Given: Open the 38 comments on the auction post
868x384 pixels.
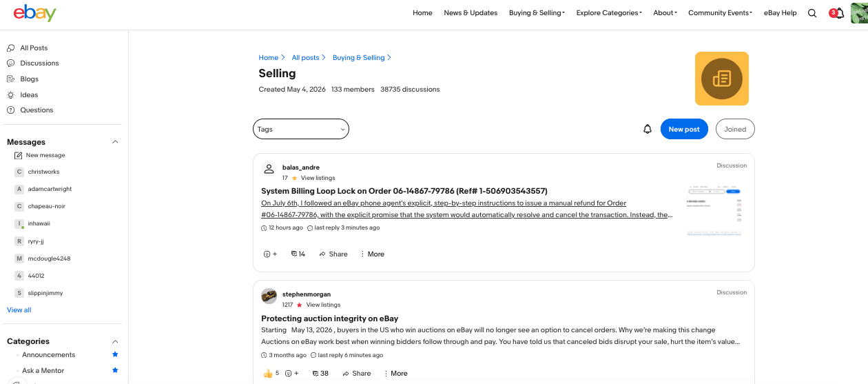Looking at the screenshot, I should (320, 374).
